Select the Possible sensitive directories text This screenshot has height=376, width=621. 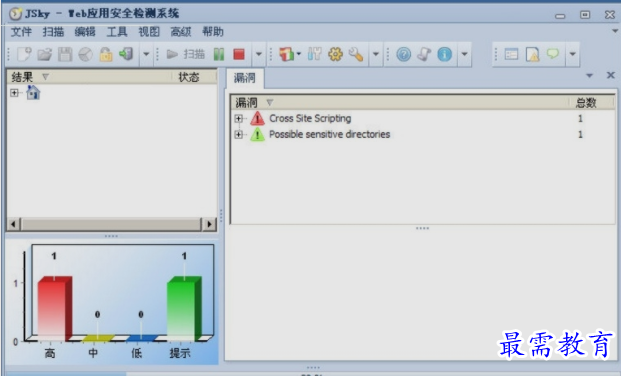[330, 134]
